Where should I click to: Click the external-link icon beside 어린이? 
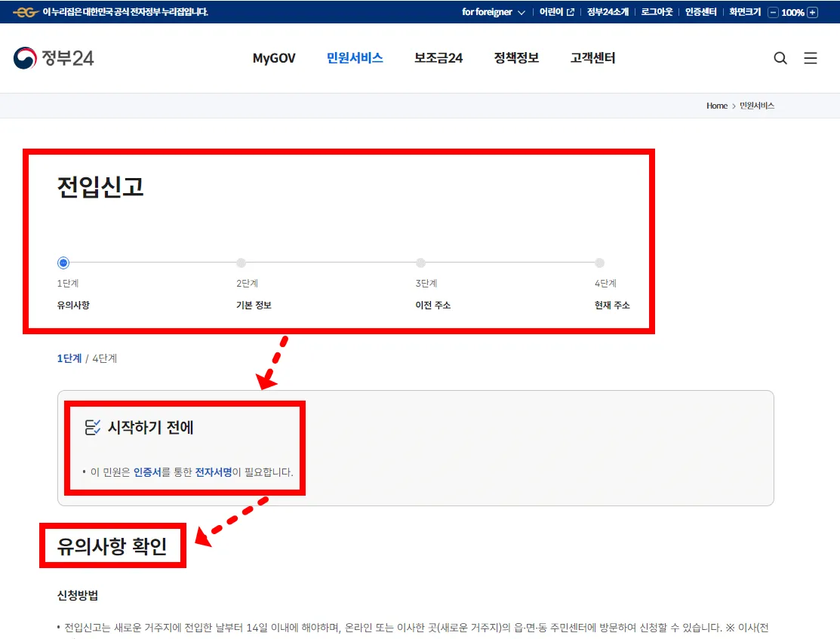[569, 12]
